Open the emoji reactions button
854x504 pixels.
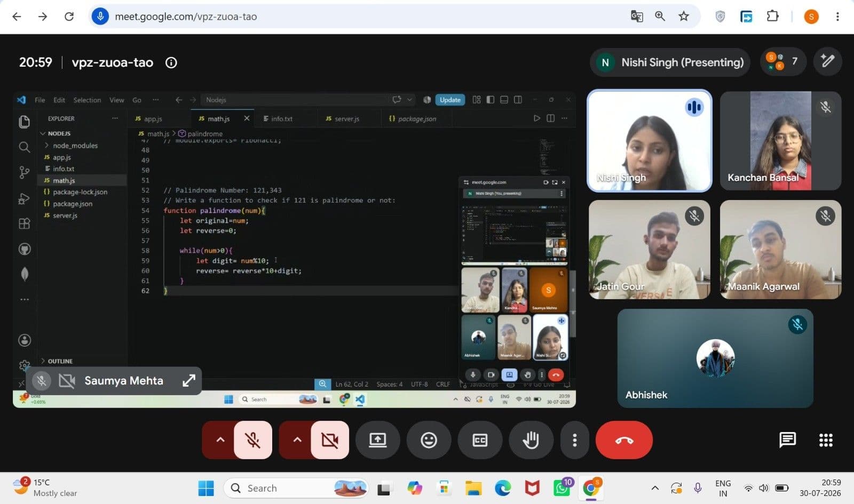coord(429,440)
